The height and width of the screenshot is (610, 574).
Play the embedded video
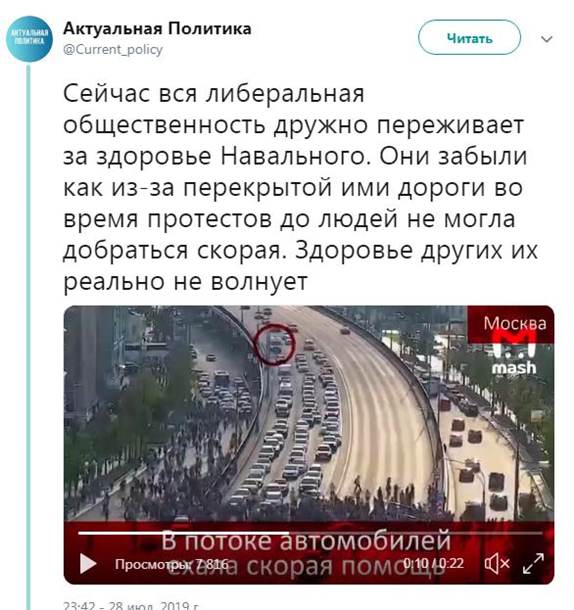88,563
